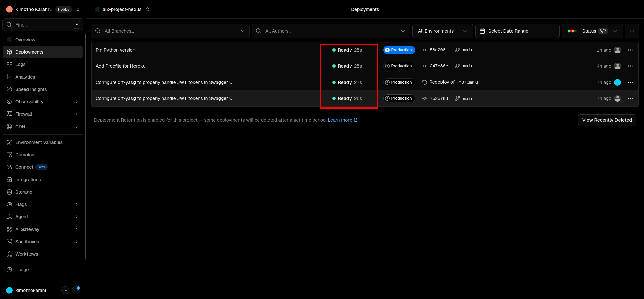The height and width of the screenshot is (299, 644).
Task: Open commit 58a2081 link
Action: (x=435, y=50)
